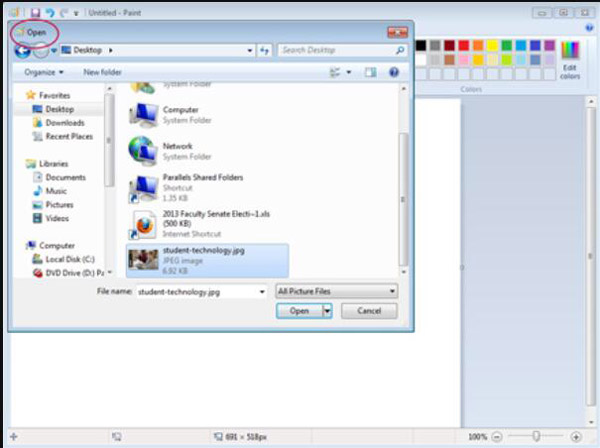Viewport: 600px width, 448px height.
Task: Select Computer in the navigation pane
Action: coord(57,246)
